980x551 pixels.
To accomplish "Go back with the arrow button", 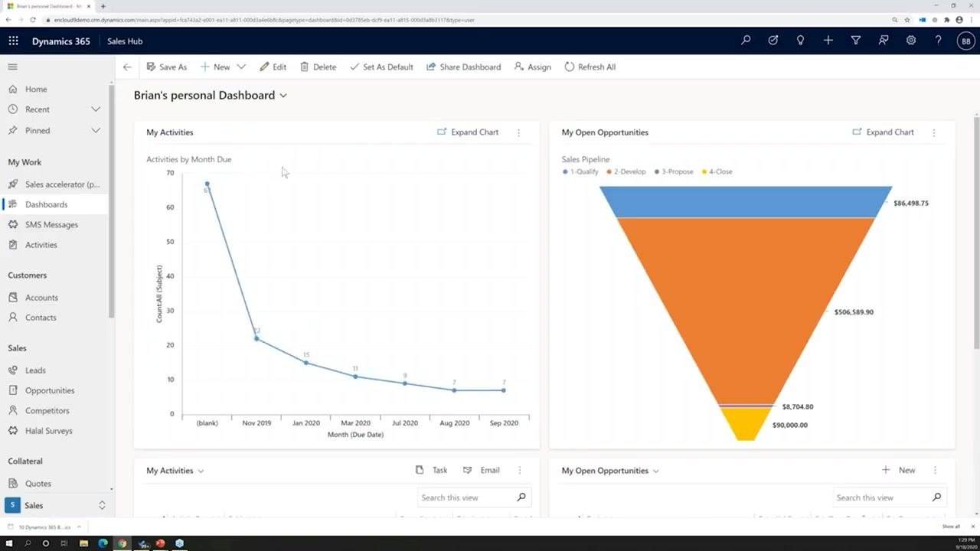I will coord(127,67).
